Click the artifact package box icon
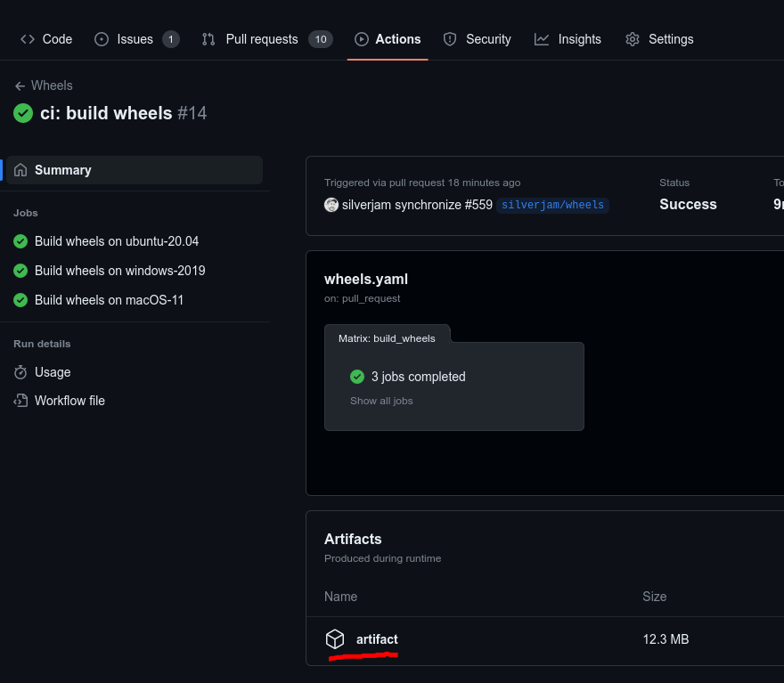Image resolution: width=784 pixels, height=683 pixels. (335, 639)
